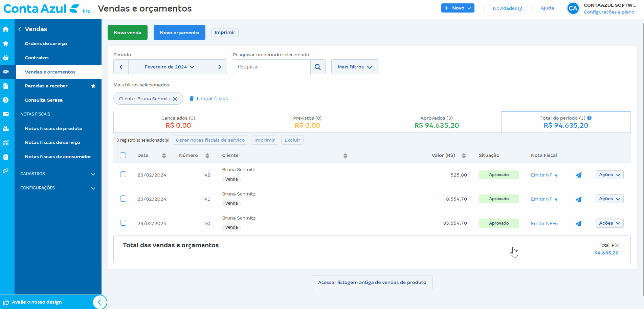The width and height of the screenshot is (644, 309).
Task: Toggle the select-all checkbox in table header
Action: tap(123, 155)
